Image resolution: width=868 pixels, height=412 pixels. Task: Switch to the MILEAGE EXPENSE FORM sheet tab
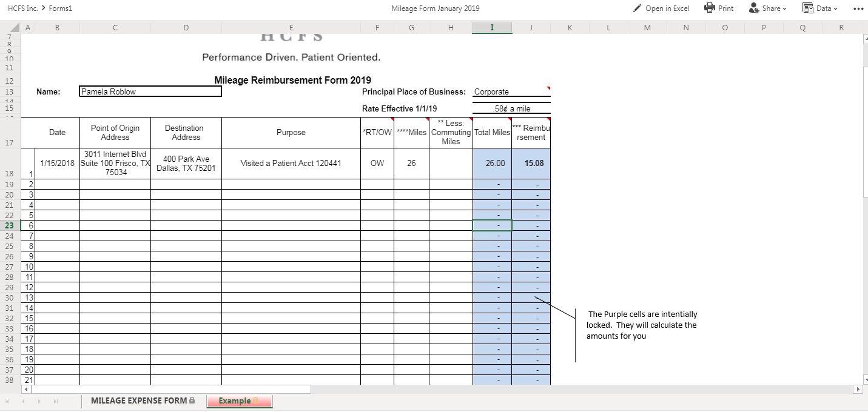143,400
